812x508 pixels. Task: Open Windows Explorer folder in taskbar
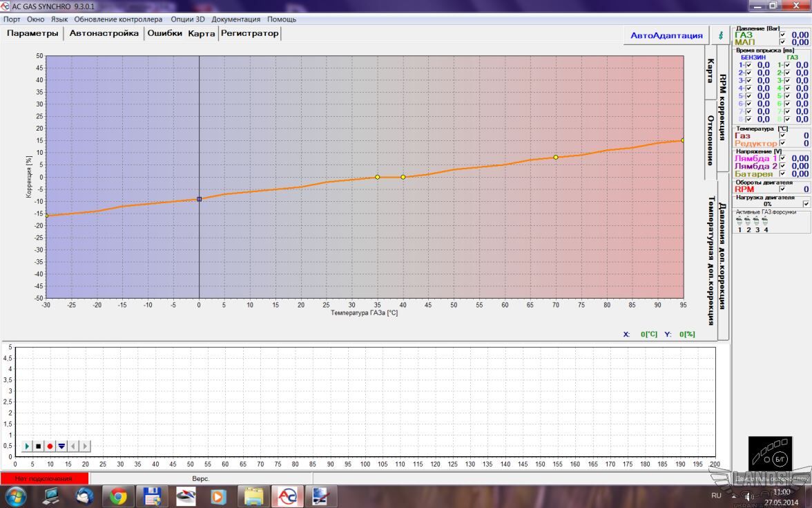[x=254, y=496]
